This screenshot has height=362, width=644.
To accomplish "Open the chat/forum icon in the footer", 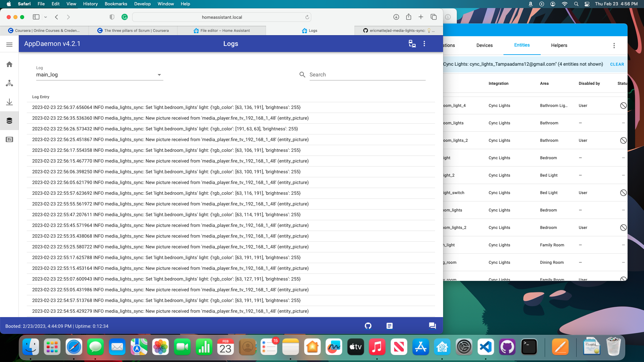I will point(432,325).
